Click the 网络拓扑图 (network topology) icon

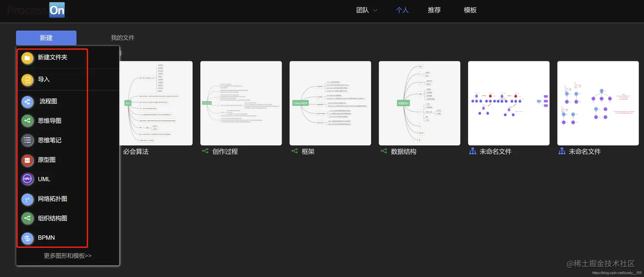point(27,199)
